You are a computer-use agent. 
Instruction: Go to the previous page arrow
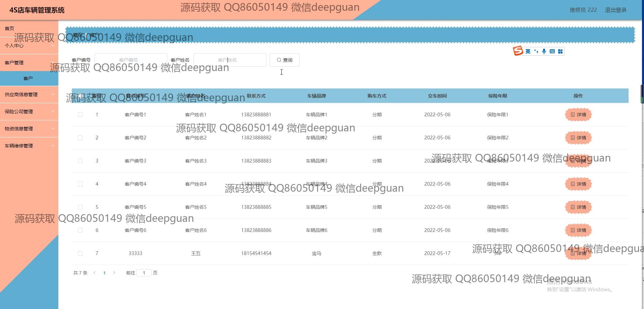pyautogui.click(x=95, y=273)
